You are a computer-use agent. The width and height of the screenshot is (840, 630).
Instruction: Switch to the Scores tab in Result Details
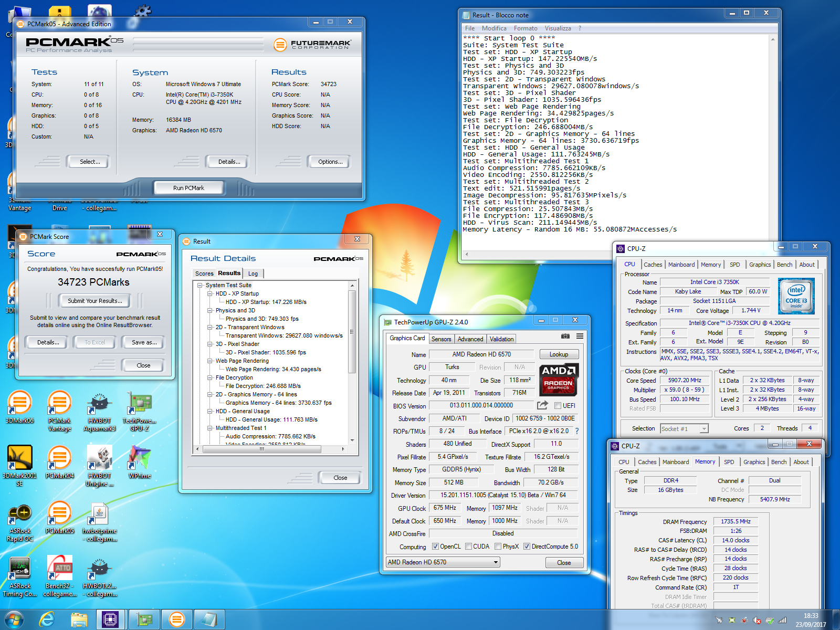click(x=204, y=274)
